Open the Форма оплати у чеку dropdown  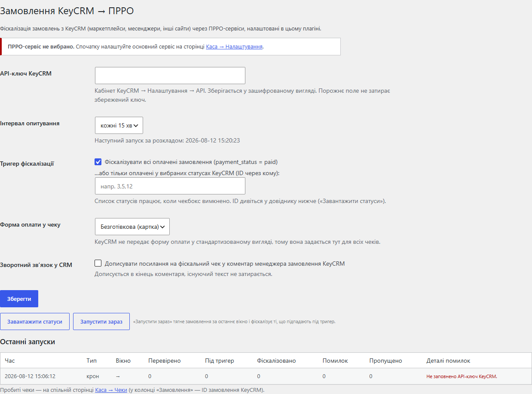pos(132,227)
